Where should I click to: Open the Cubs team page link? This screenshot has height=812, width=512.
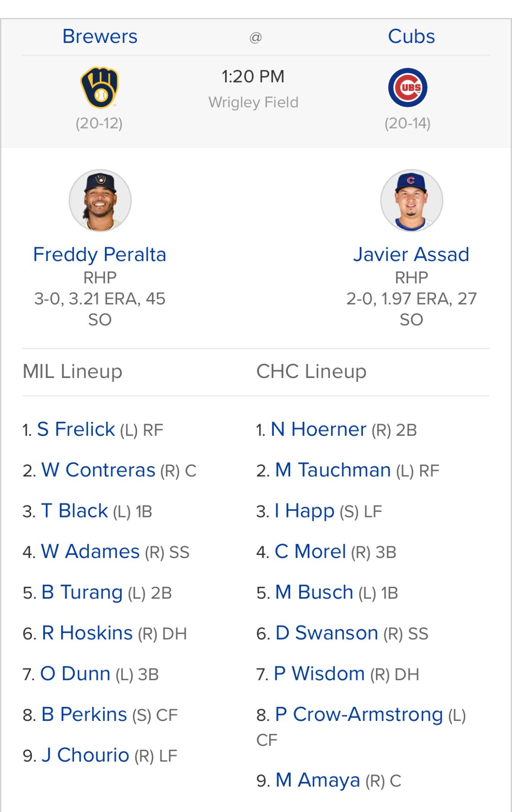411,37
